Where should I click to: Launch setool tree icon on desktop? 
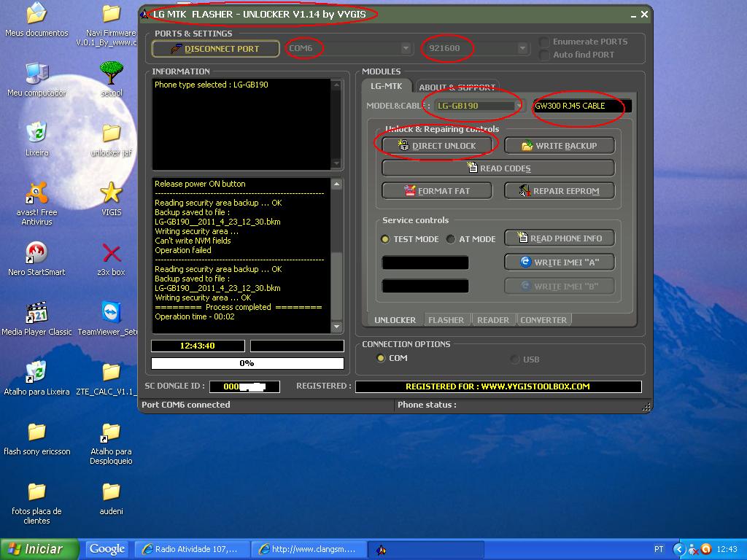[x=112, y=79]
